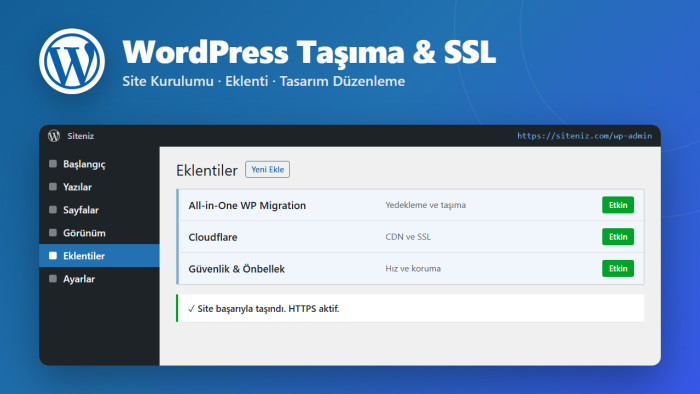Go to the Yazılar section
700x394 pixels.
pos(99,187)
